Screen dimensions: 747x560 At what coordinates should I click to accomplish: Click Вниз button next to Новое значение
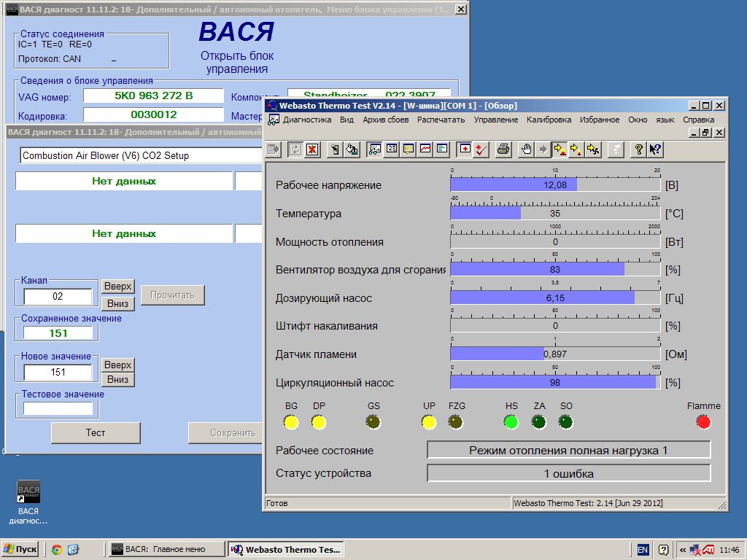coord(117,379)
